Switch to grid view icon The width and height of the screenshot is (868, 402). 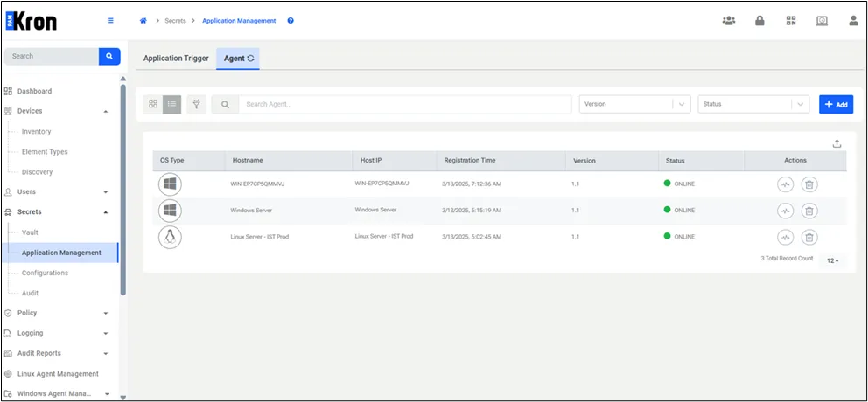[153, 104]
